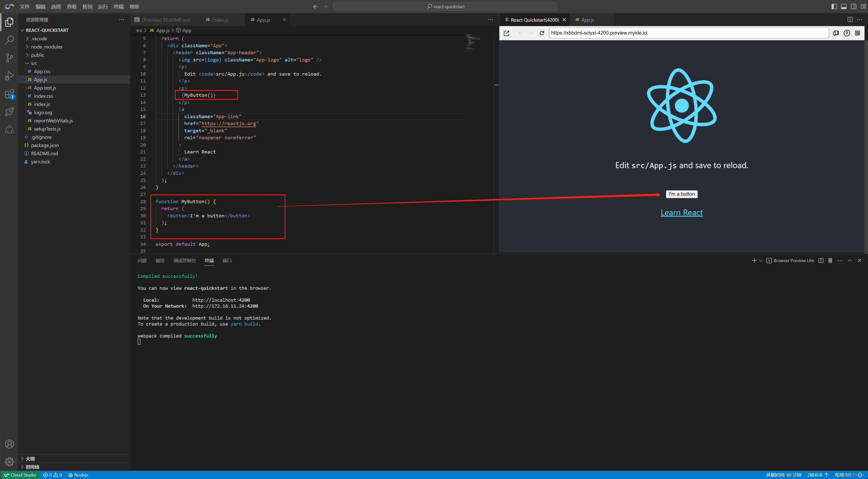Click the Learn React link in preview
The width and height of the screenshot is (868, 479).
(x=681, y=212)
